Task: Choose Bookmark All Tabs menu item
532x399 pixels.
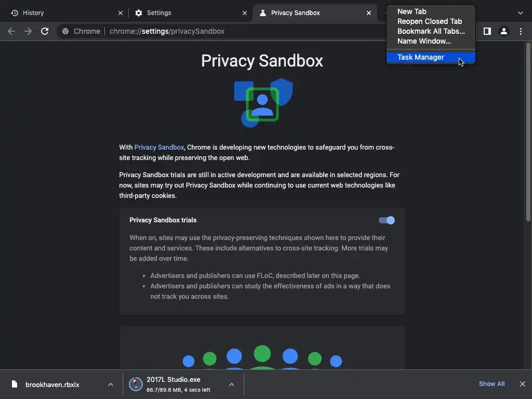Action: pos(431,31)
